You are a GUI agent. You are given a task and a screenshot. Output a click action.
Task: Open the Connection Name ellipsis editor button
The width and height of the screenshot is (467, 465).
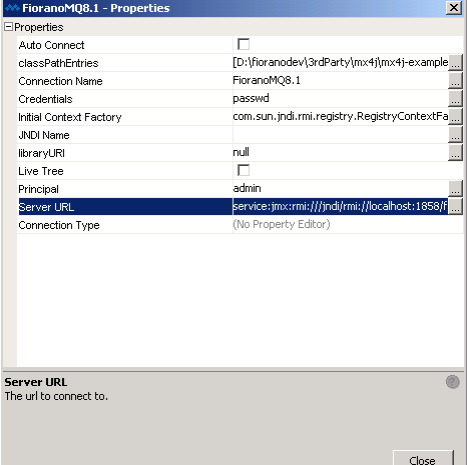455,81
